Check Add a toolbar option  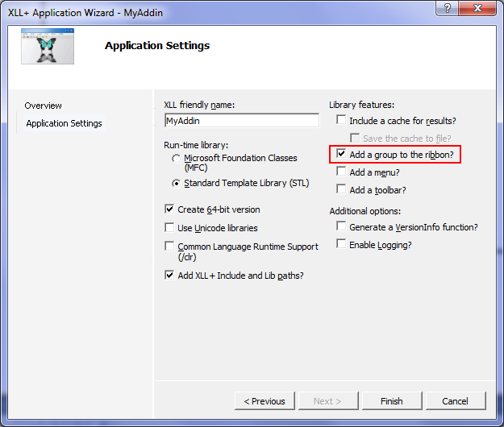341,189
